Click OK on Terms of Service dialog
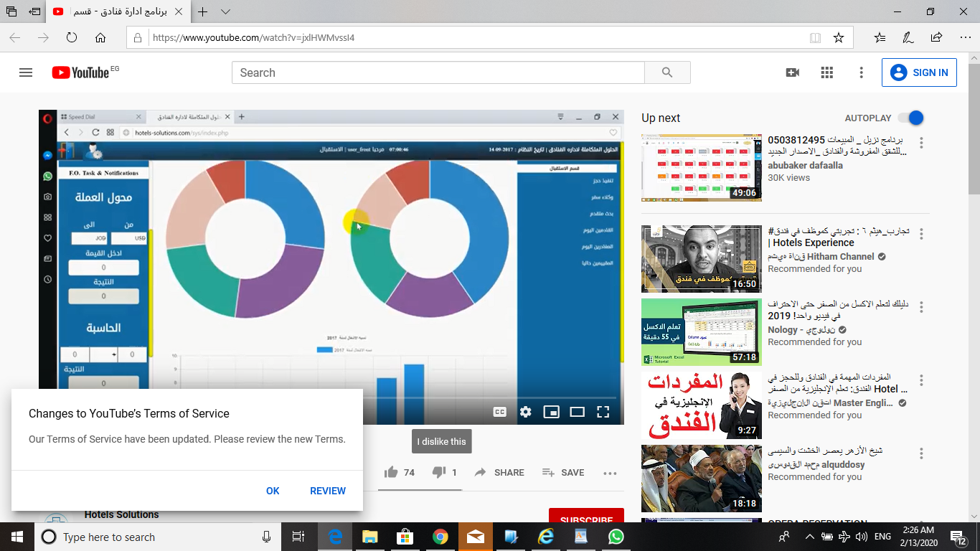The image size is (980, 551). click(273, 491)
